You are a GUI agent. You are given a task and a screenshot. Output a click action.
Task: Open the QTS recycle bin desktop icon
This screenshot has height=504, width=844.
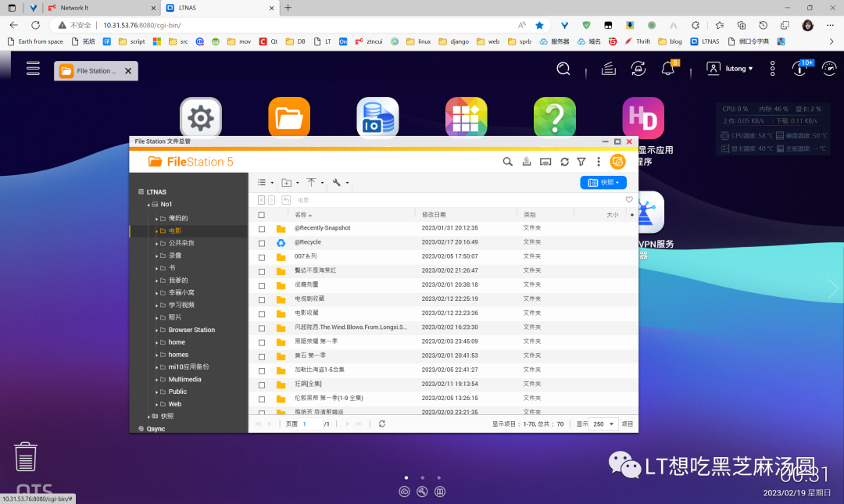(25, 456)
